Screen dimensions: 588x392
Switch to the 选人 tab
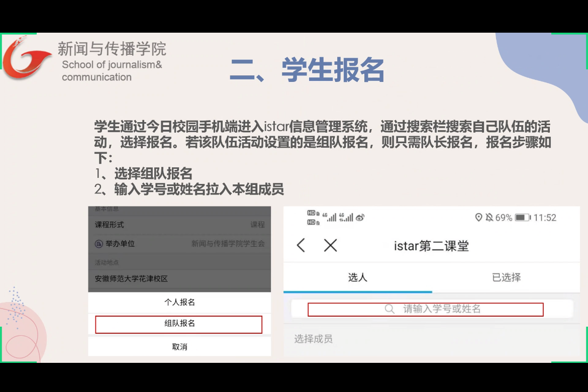pyautogui.click(x=357, y=277)
